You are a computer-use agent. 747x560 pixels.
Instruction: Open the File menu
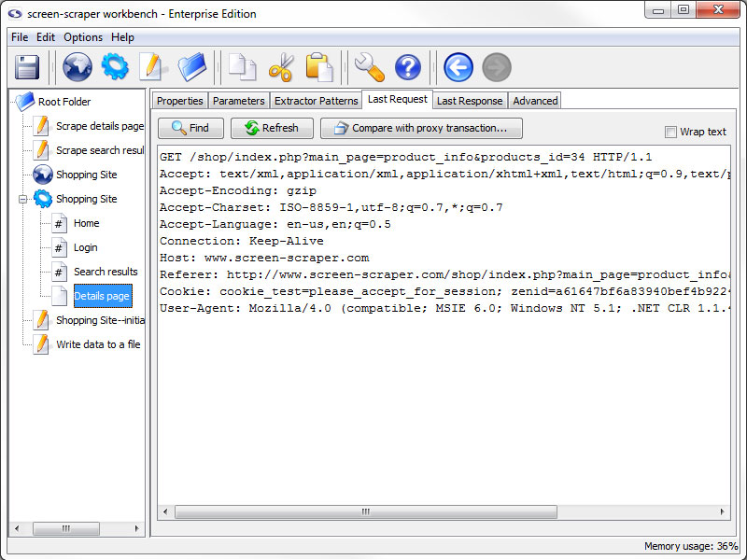[x=20, y=37]
